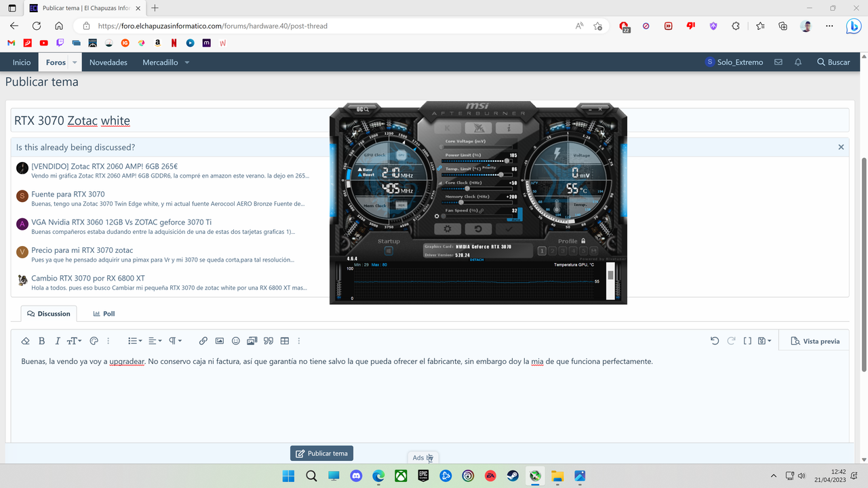The height and width of the screenshot is (488, 868).
Task: Open drafts save dropdown
Action: 765,341
